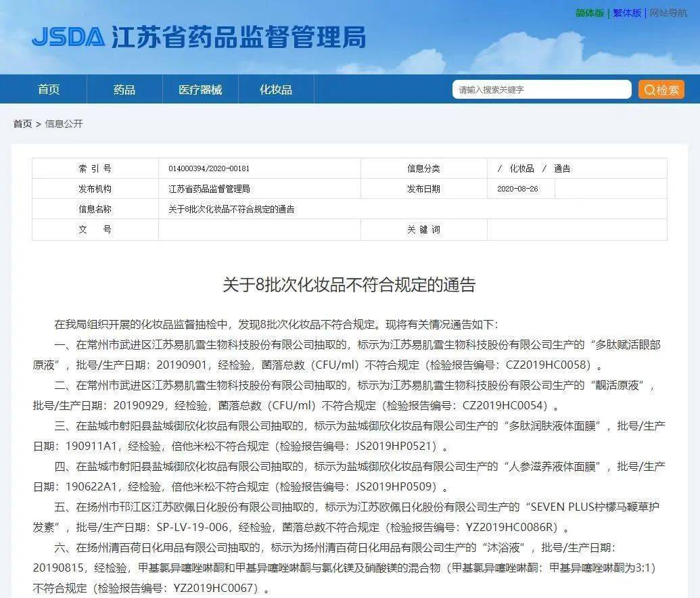
Task: Click the 文号 label cell
Action: [x=95, y=229]
